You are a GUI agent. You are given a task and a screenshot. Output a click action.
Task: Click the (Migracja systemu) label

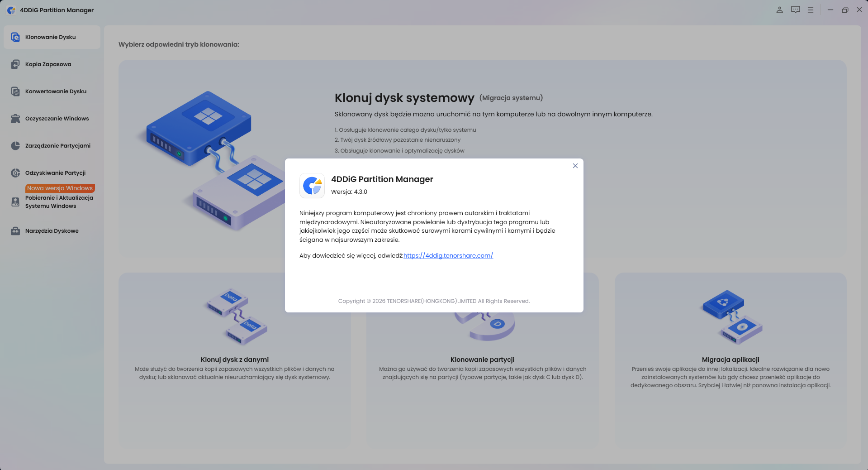tap(511, 98)
